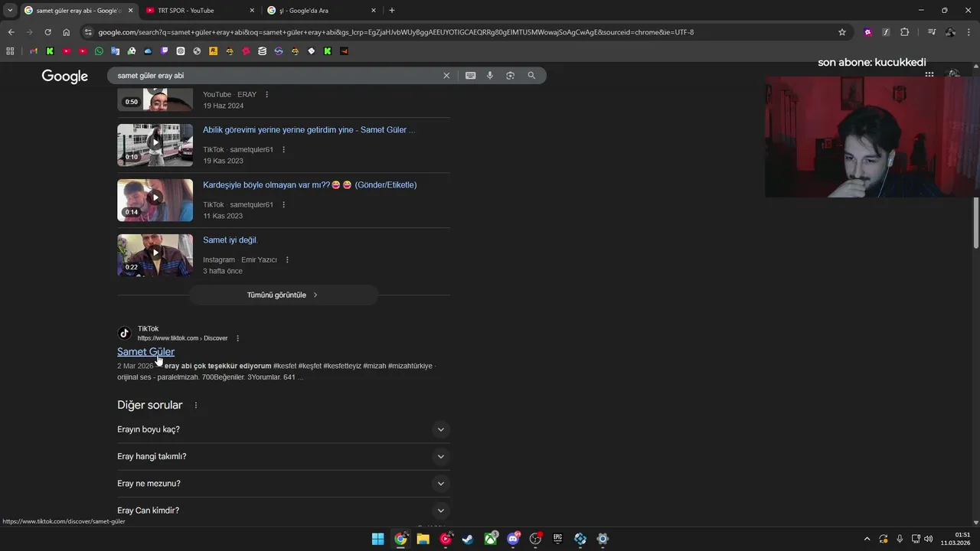
Task: Play the 0:22 Instagram video thumbnail
Action: [x=155, y=255]
